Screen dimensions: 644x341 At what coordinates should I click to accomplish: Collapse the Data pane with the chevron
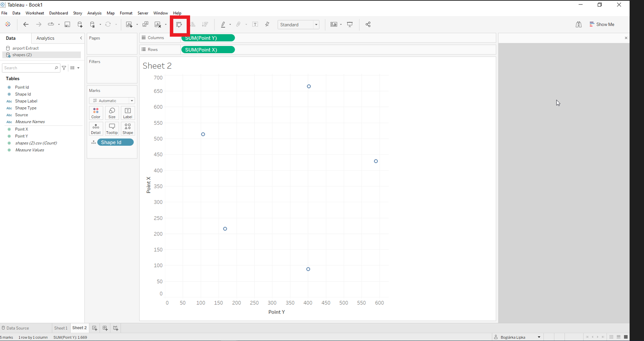tap(81, 38)
